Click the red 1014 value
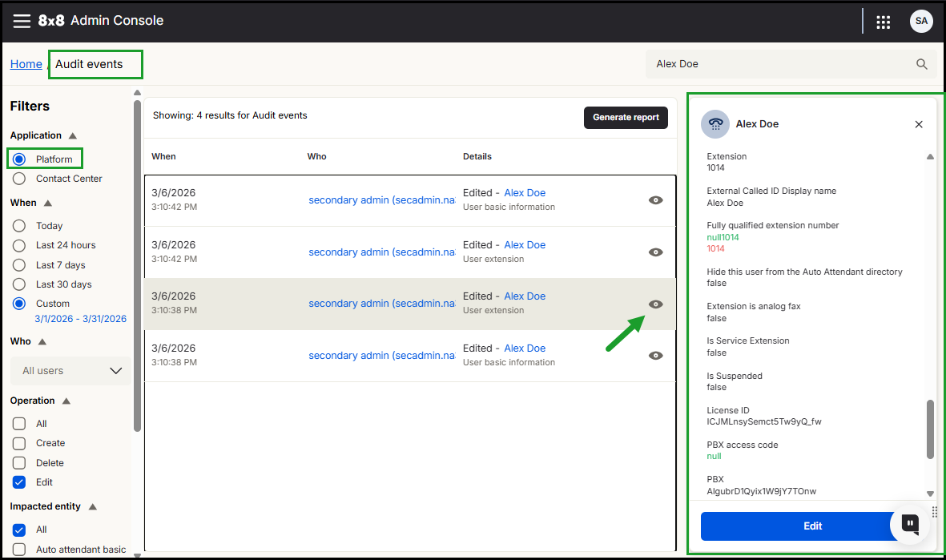946x560 pixels. coord(715,248)
